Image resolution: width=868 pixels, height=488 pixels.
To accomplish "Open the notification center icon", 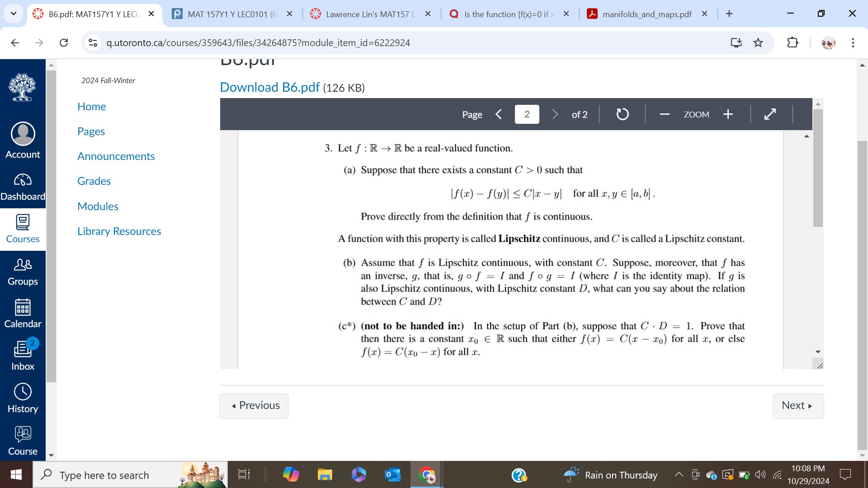I will click(x=845, y=474).
